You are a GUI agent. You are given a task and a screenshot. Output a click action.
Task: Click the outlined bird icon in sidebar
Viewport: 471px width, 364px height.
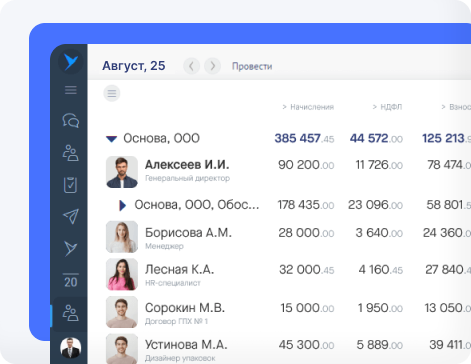[x=71, y=248]
